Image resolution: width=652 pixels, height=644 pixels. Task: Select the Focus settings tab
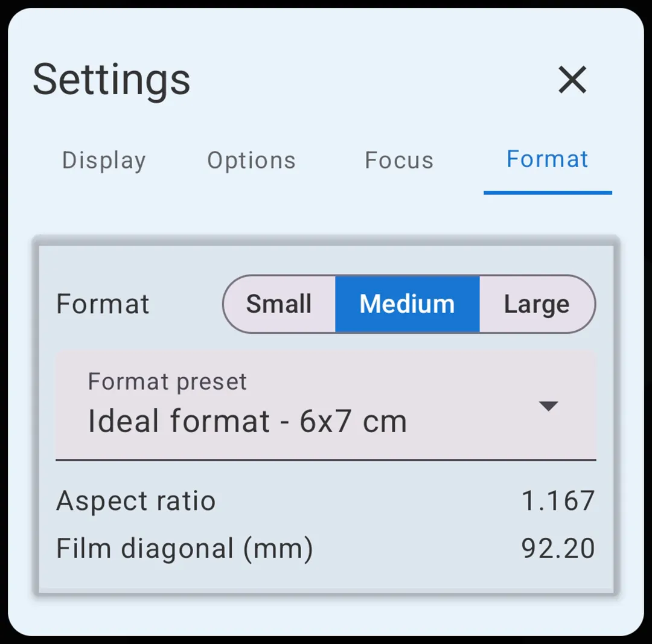pos(398,160)
